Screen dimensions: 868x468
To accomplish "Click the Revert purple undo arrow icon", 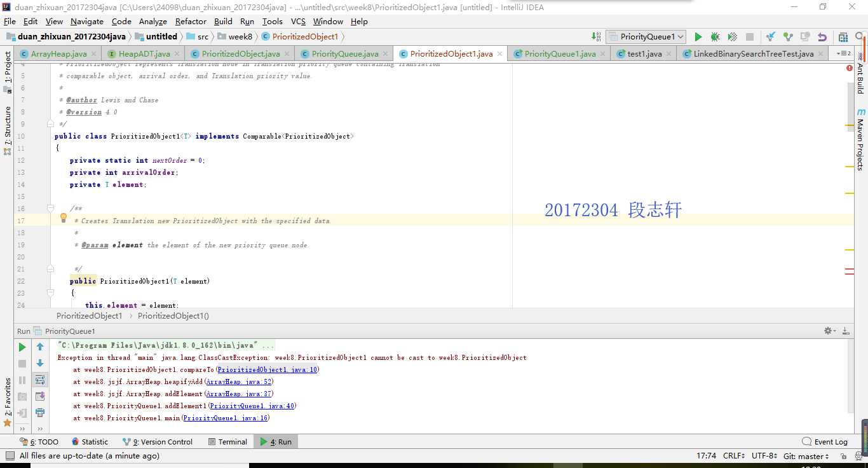I will point(822,37).
